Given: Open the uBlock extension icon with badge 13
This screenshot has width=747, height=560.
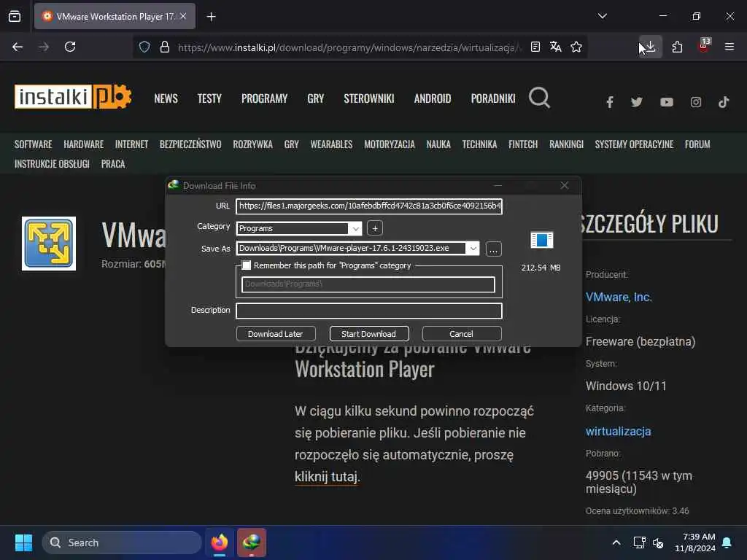Looking at the screenshot, I should coord(704,46).
